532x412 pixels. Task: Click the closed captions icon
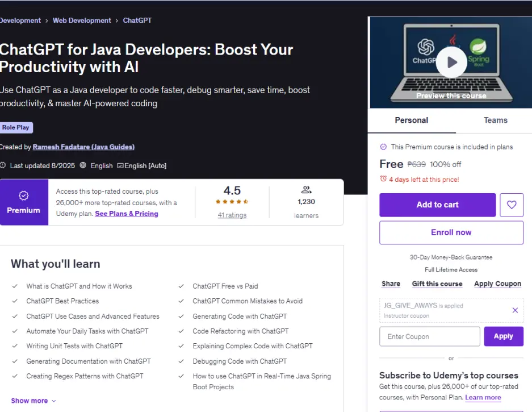point(120,166)
